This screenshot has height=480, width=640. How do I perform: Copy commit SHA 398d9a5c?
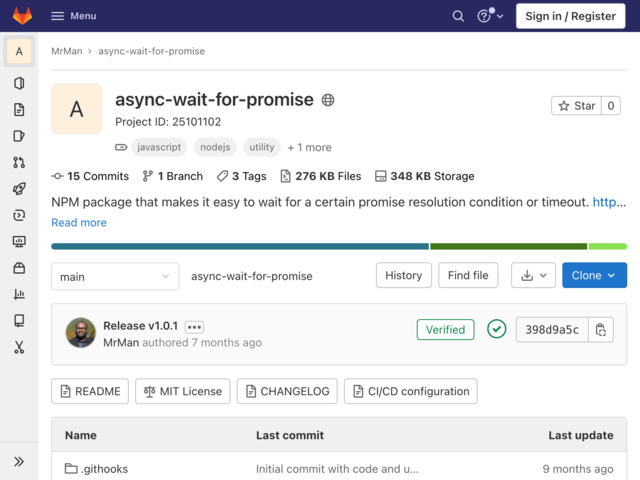[600, 329]
